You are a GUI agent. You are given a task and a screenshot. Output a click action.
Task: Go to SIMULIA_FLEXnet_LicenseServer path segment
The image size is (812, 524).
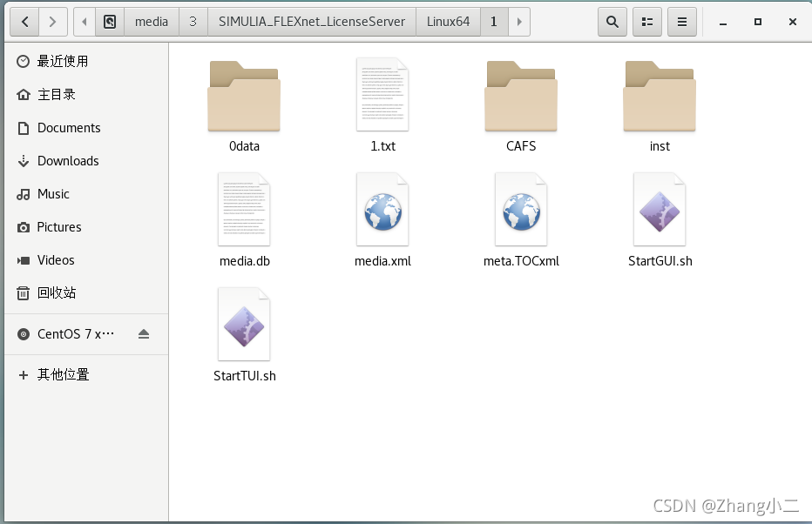(312, 22)
